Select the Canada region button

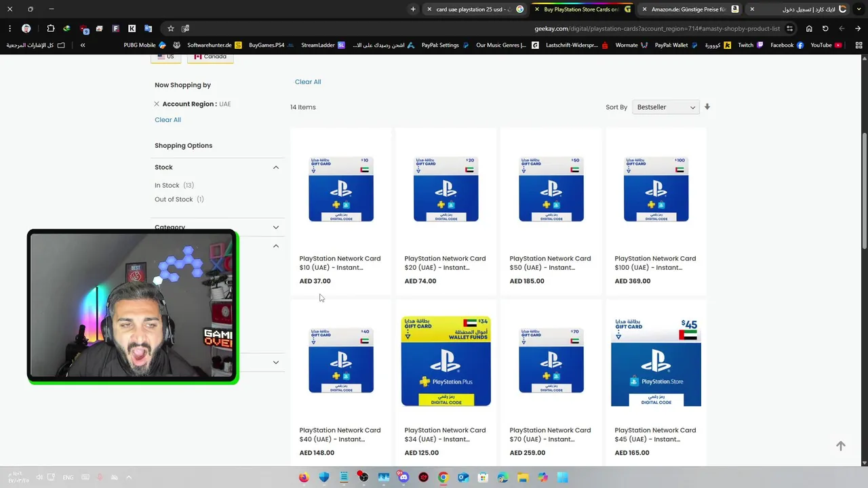210,57
